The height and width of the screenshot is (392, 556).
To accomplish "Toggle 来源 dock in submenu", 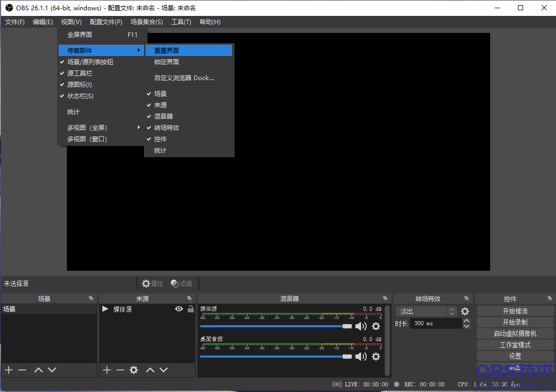I will pyautogui.click(x=189, y=105).
